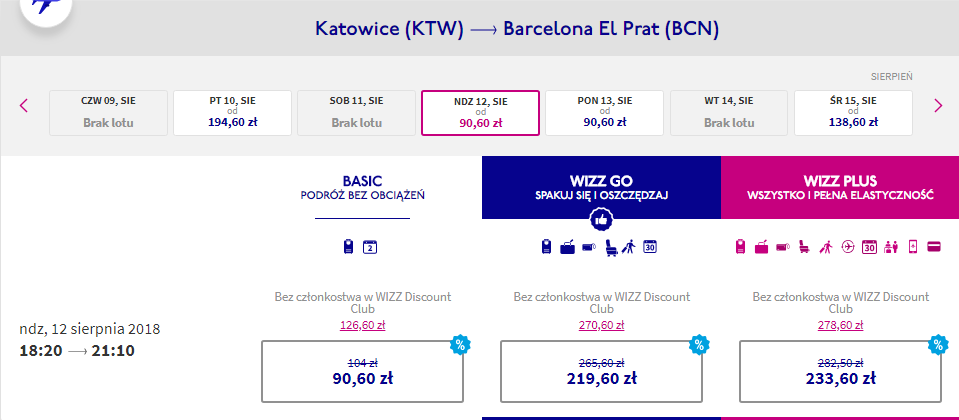Show earlier dates with the left arrow
Screen dimensions: 959x420
tap(24, 105)
